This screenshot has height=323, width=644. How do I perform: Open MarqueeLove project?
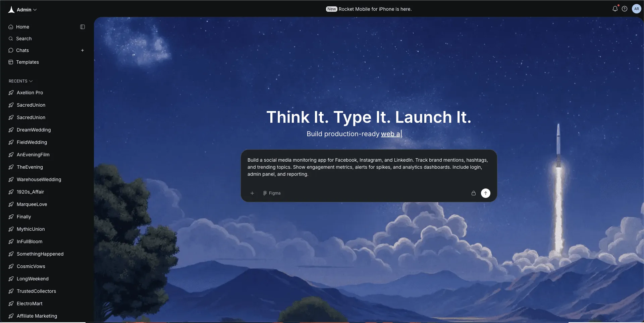tap(32, 204)
